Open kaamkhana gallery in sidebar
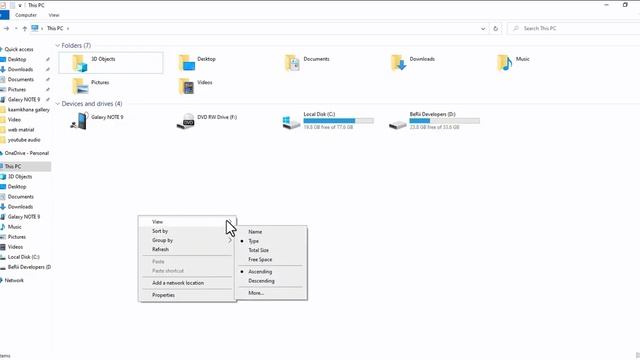The height and width of the screenshot is (360, 640). 29,109
